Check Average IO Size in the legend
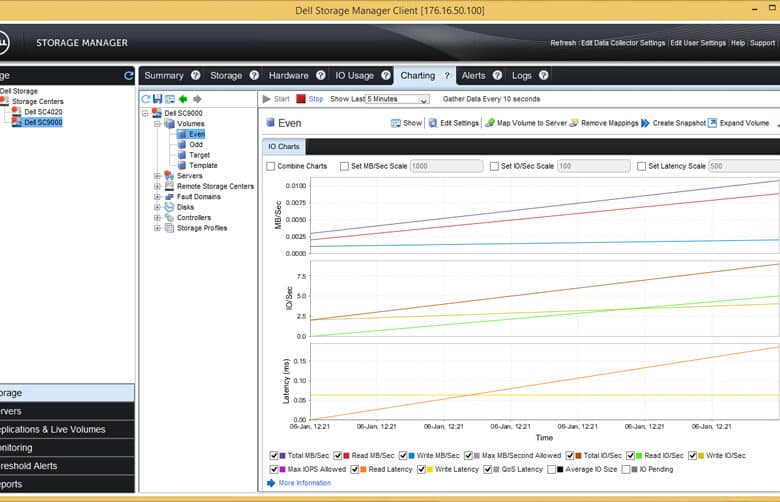This screenshot has width=780, height=502. 551,469
